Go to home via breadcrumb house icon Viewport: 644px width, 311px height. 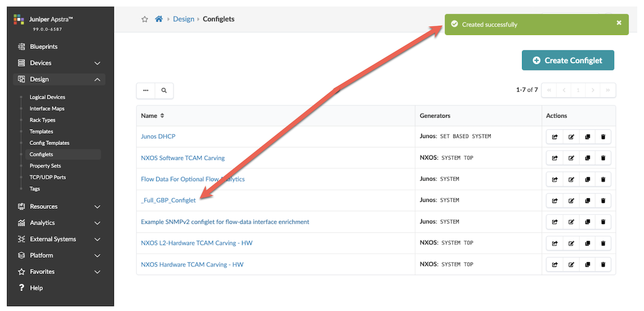(158, 19)
